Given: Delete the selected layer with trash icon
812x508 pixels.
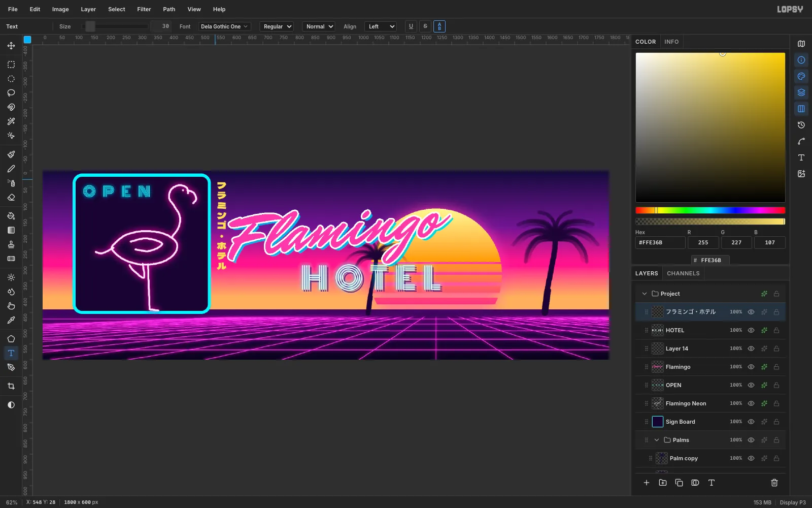Looking at the screenshot, I should 774,483.
